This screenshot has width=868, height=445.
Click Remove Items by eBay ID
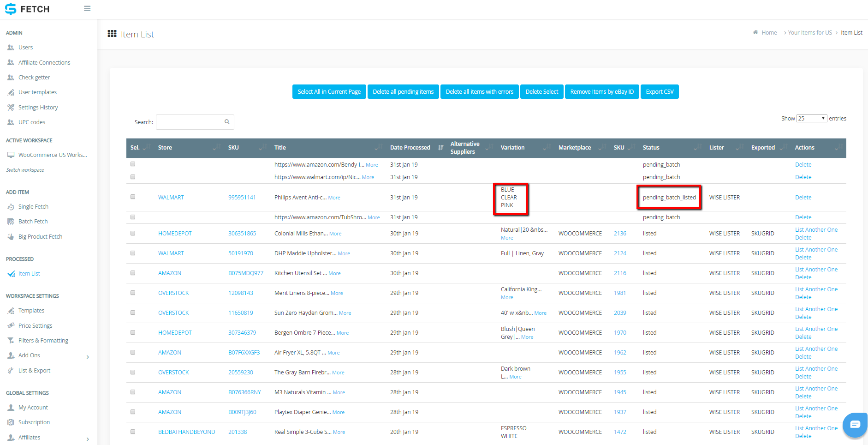[602, 92]
